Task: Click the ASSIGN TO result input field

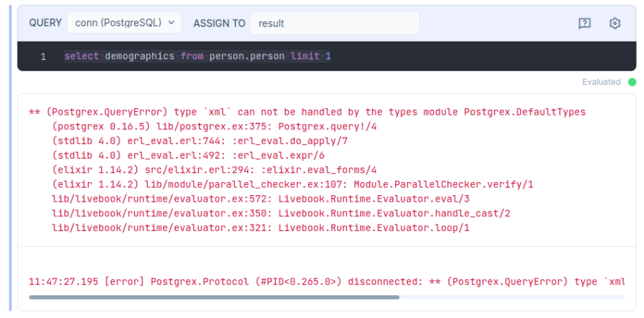Action: point(334,23)
